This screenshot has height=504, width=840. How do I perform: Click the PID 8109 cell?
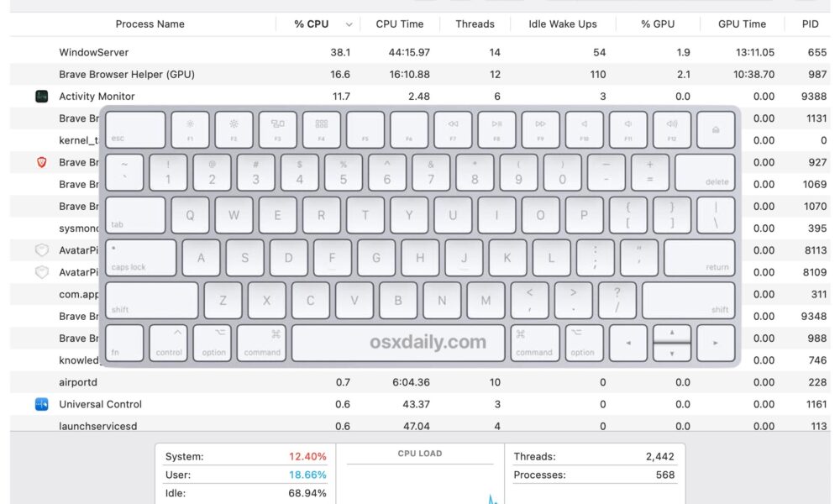[x=815, y=272]
